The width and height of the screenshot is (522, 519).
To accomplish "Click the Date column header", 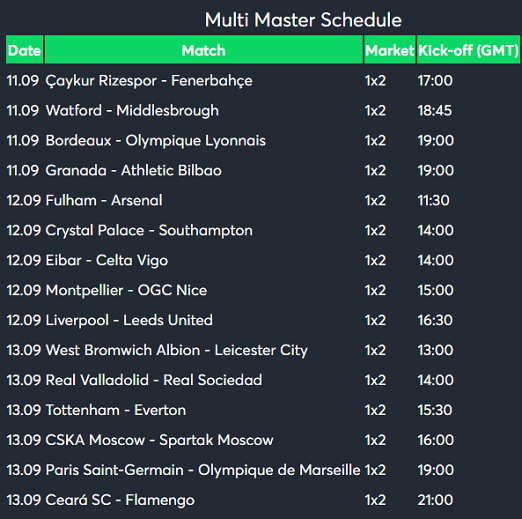I will click(x=24, y=49).
